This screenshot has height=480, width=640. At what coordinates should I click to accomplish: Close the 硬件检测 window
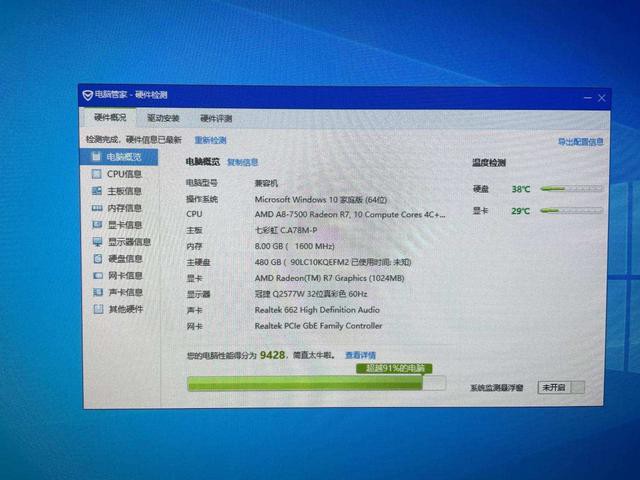[602, 98]
